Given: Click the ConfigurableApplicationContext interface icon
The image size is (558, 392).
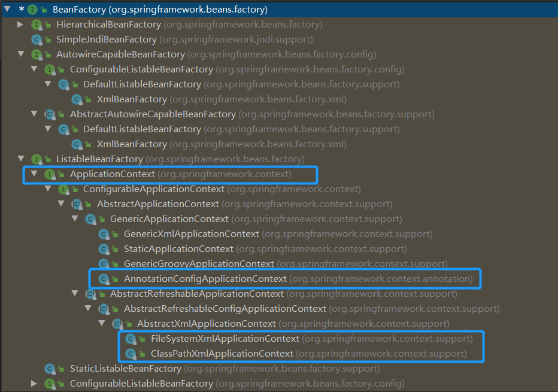Looking at the screenshot, I should pyautogui.click(x=63, y=189).
